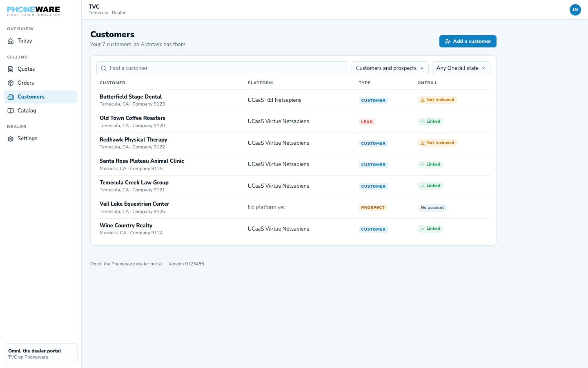
Task: Open Vail Lake Equestrian Center customer
Action: tap(134, 204)
